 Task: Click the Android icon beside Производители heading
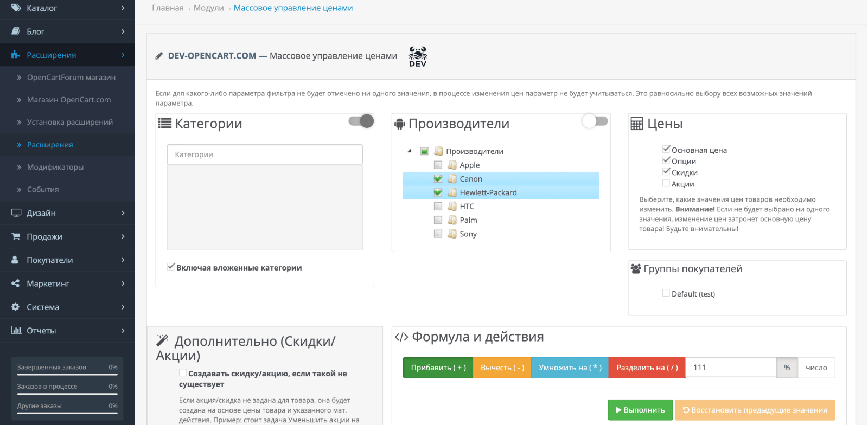tap(400, 124)
